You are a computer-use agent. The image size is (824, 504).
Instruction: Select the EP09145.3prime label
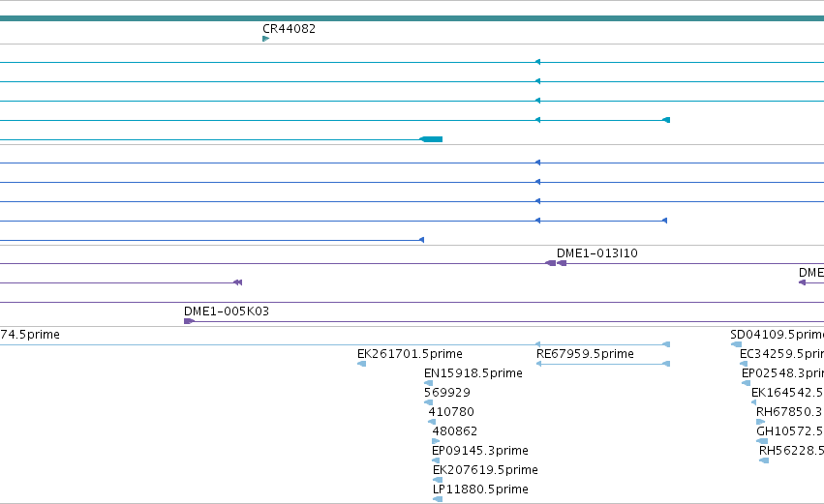[x=480, y=451]
